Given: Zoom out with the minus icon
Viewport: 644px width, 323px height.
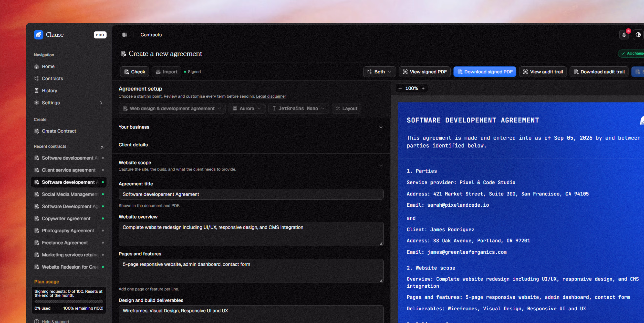Looking at the screenshot, I should [400, 88].
